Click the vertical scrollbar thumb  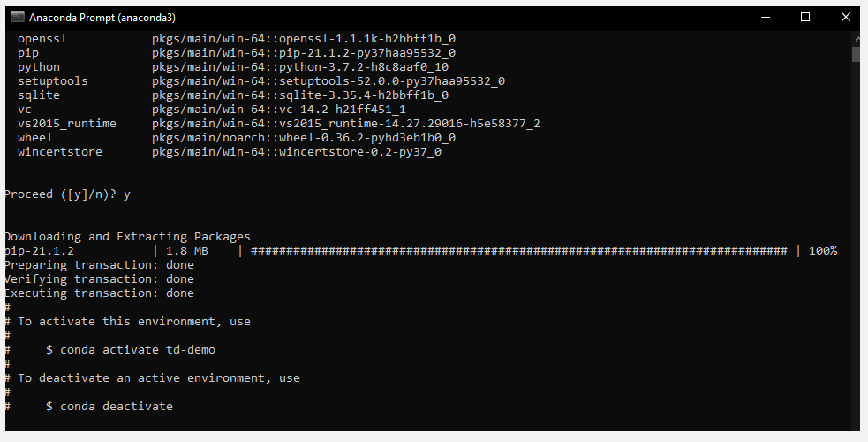point(856,55)
